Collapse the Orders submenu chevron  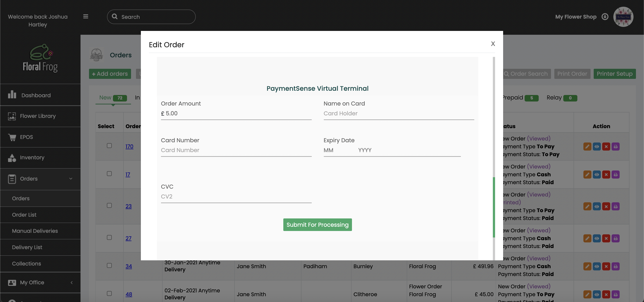[x=70, y=179]
